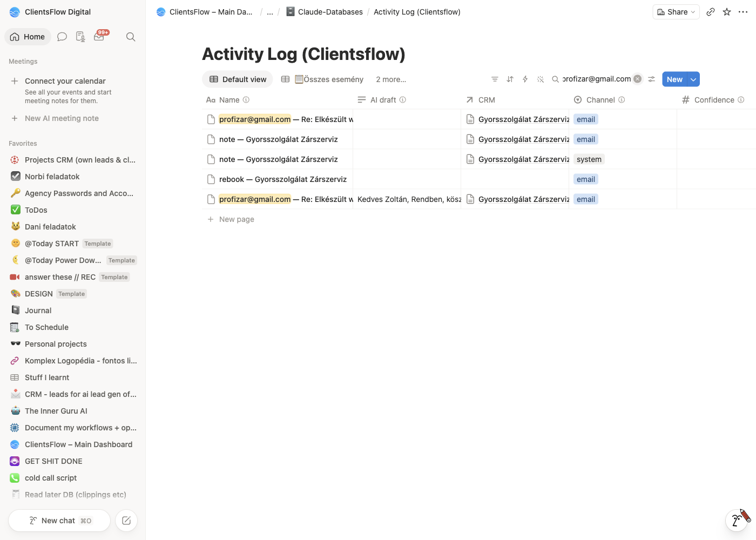Open Agency Passwords and Acco... page
The image size is (756, 540).
pos(73,193)
